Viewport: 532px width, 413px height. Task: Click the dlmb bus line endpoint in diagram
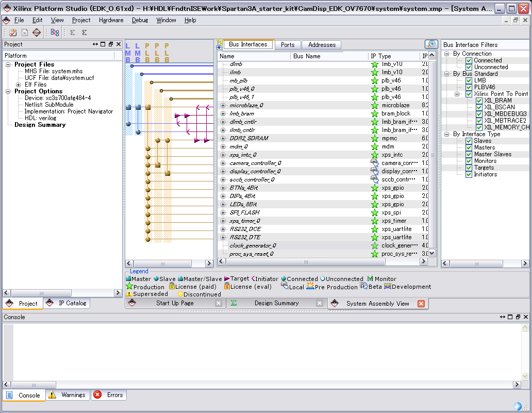tap(132, 66)
